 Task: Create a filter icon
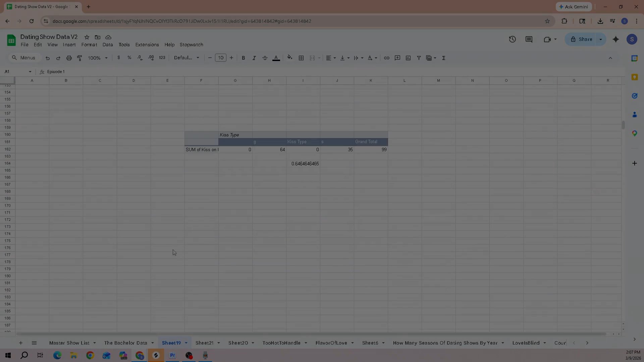[x=419, y=58]
